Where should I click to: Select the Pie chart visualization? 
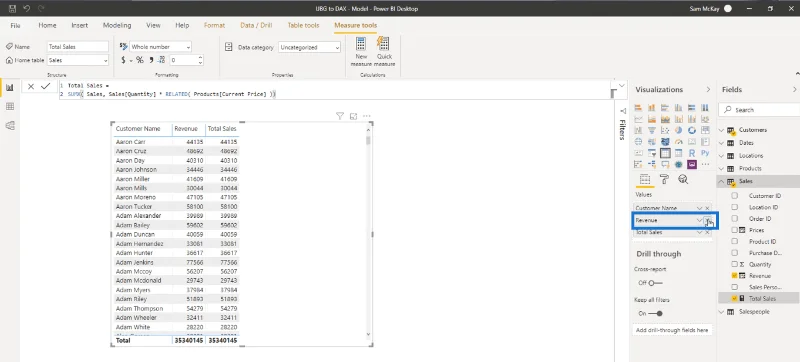pos(678,130)
